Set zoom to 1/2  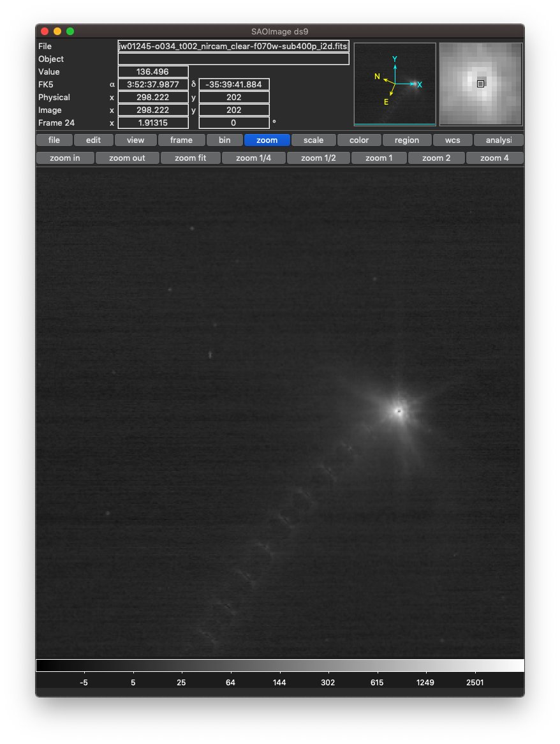coord(318,158)
